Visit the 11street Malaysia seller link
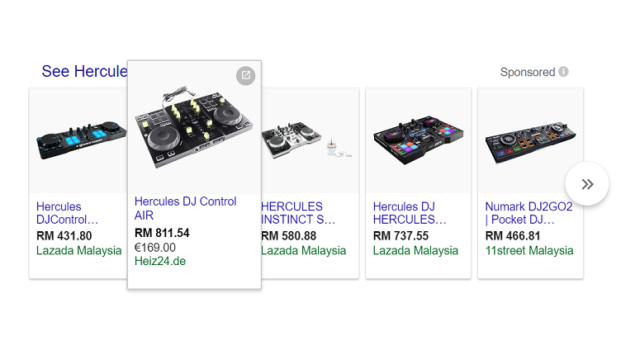The image size is (640, 360). [x=529, y=250]
